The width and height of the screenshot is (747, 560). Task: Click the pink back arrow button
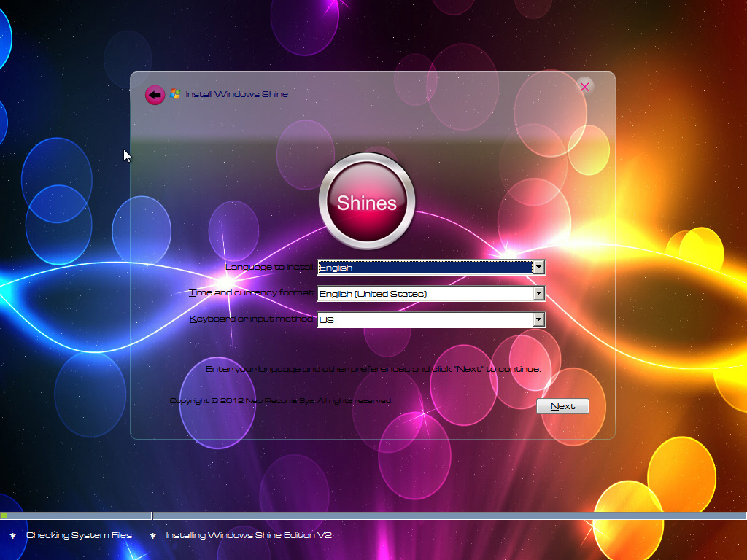pyautogui.click(x=155, y=95)
